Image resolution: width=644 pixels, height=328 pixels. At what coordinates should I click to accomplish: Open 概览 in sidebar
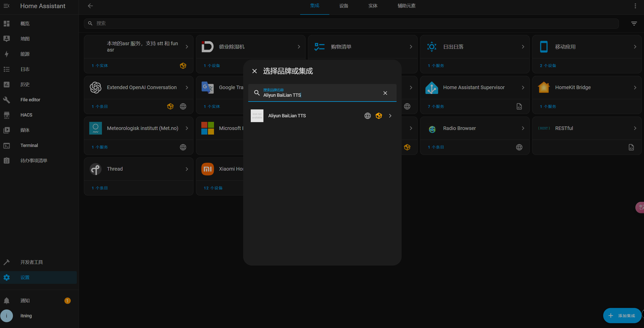coord(38,24)
